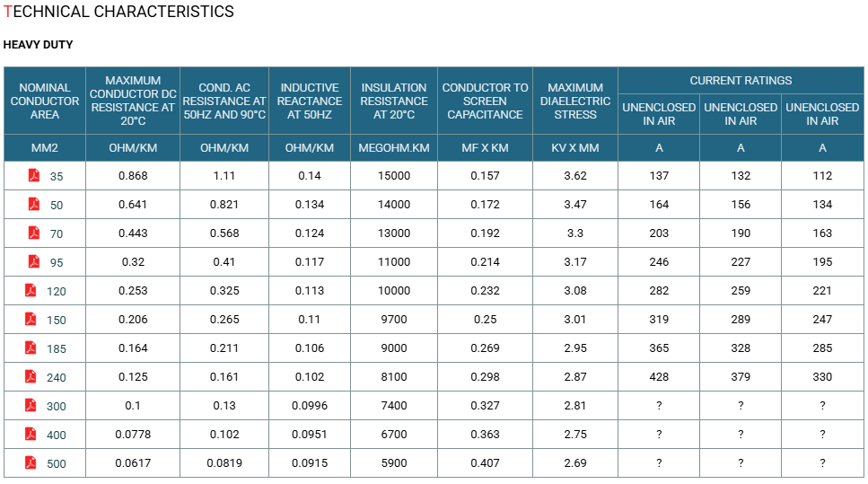Open the PDF icon for 300 mm2
The height and width of the screenshot is (484, 868).
pyautogui.click(x=31, y=406)
